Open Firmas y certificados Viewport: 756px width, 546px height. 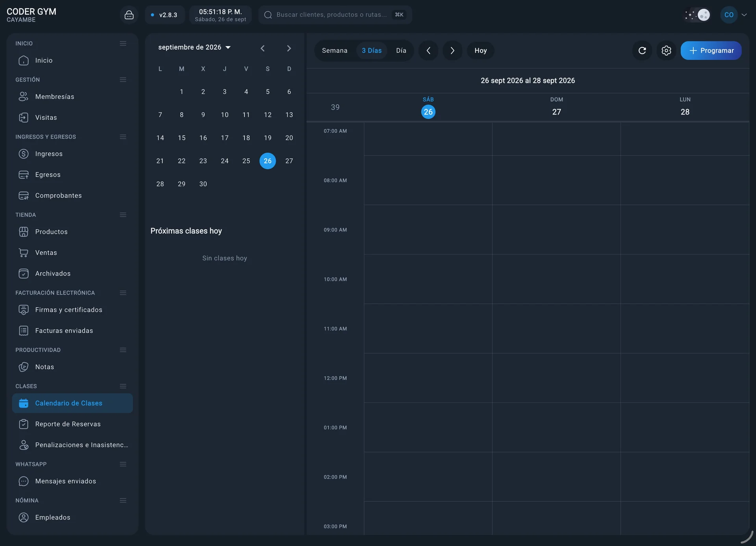point(72,310)
